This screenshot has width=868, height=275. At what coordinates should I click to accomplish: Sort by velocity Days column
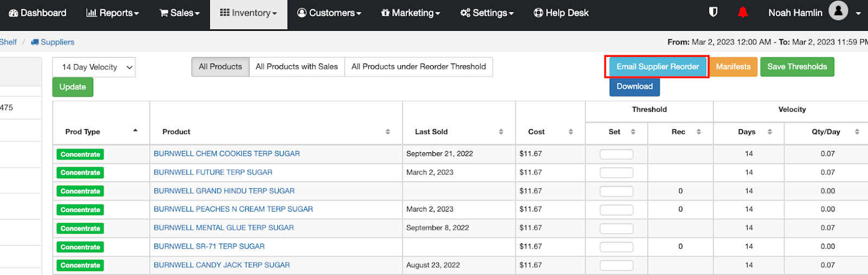click(749, 132)
